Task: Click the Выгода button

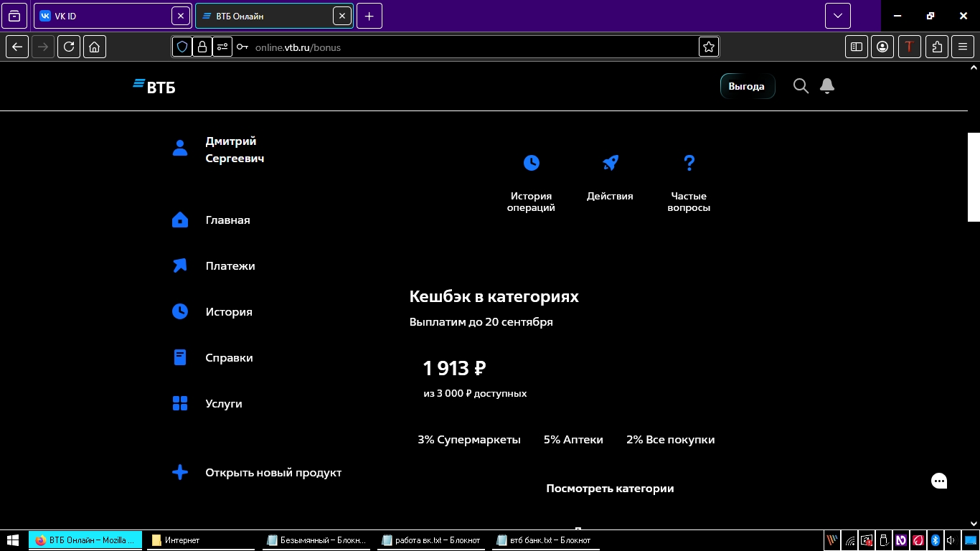Action: click(x=747, y=86)
